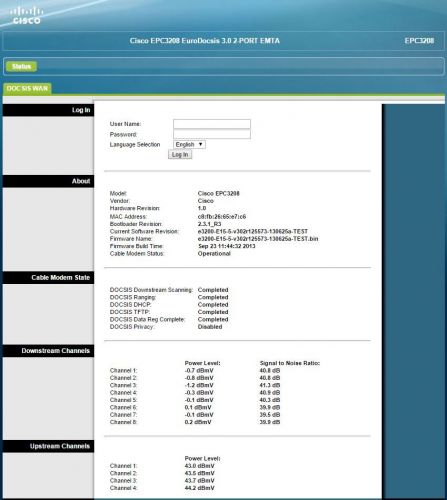This screenshot has width=447, height=500.
Task: Select the 39.5 dB signal to noise value
Action: tap(270, 415)
